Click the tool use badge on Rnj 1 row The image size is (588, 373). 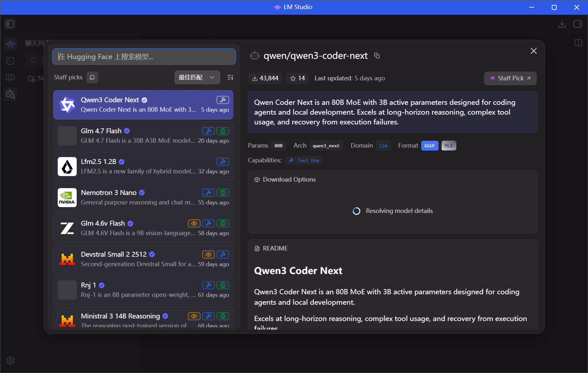[209, 285]
